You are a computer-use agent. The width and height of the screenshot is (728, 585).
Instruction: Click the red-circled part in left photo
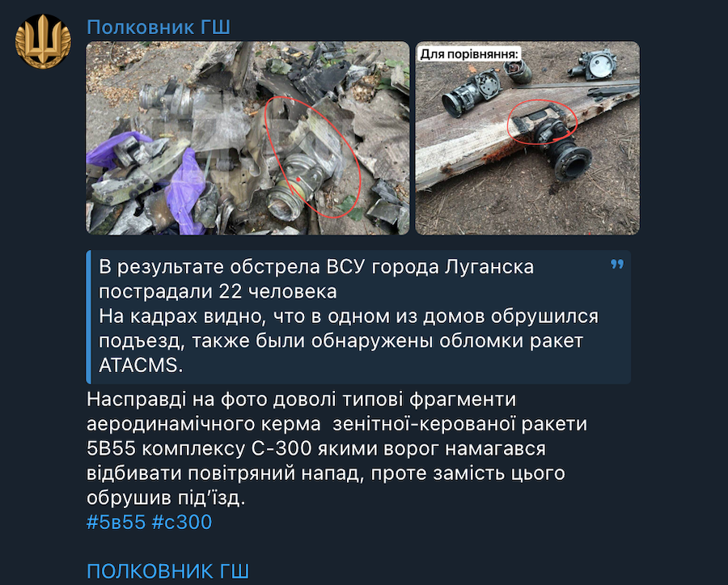(x=312, y=157)
